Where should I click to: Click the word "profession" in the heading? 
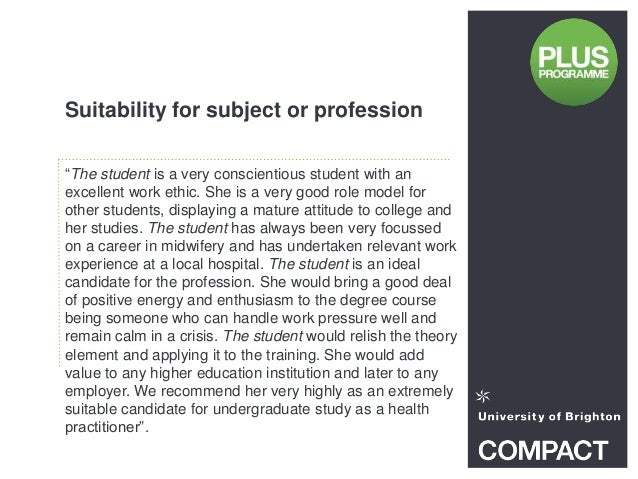[368, 110]
